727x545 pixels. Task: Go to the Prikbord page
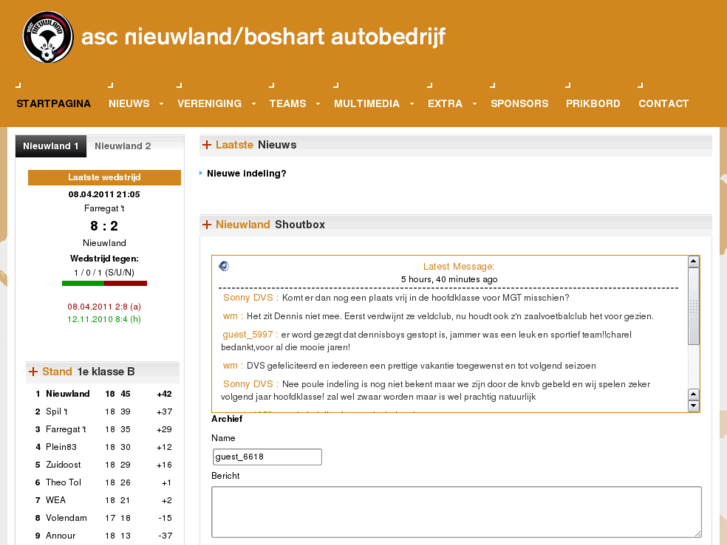click(593, 103)
